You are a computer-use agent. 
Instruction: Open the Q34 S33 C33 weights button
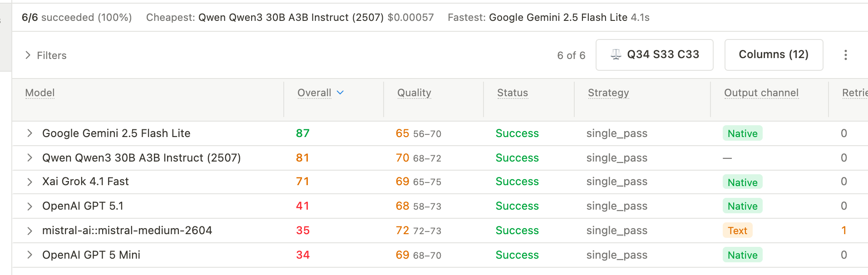pyautogui.click(x=654, y=55)
